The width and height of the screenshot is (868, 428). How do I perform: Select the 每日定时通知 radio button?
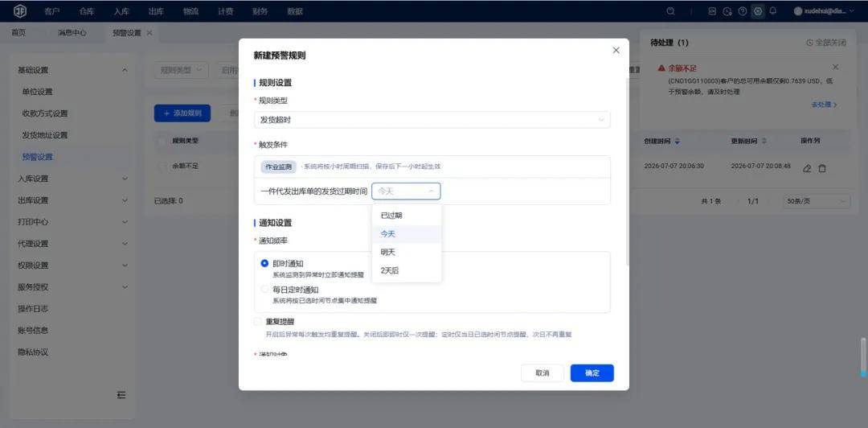point(264,290)
